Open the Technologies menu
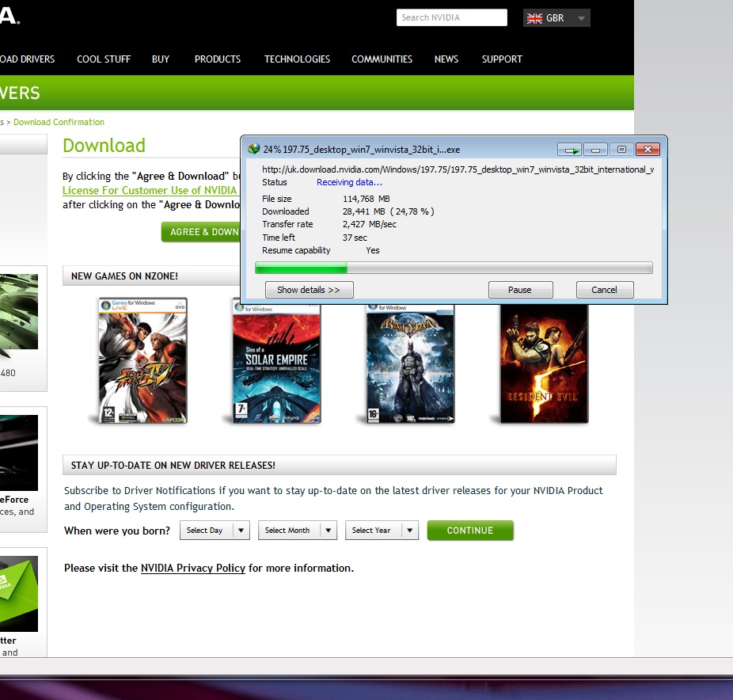The image size is (733, 700). 297,59
